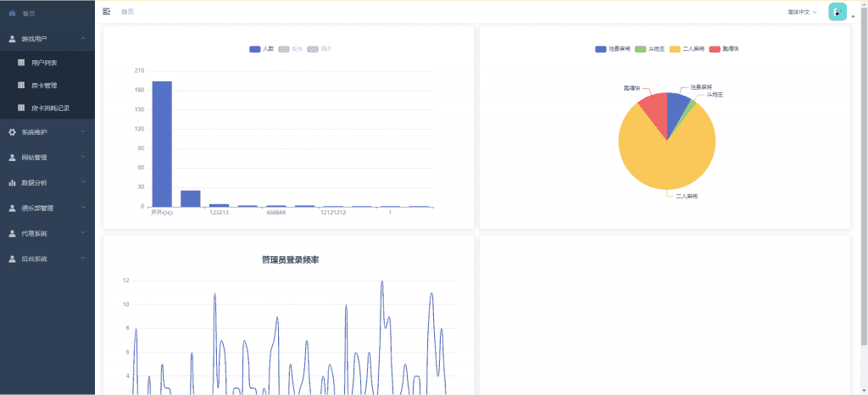
Task: Open the user avatar in the top right
Action: pos(837,12)
